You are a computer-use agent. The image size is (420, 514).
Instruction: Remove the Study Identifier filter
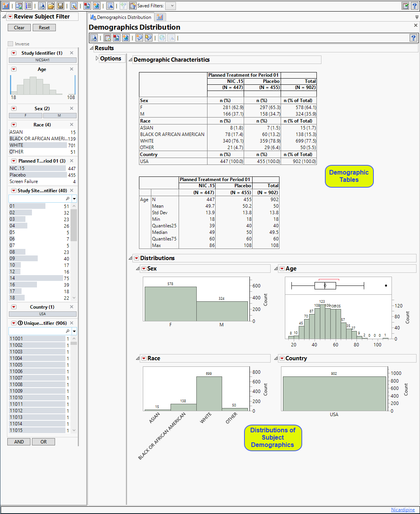pyautogui.click(x=72, y=53)
